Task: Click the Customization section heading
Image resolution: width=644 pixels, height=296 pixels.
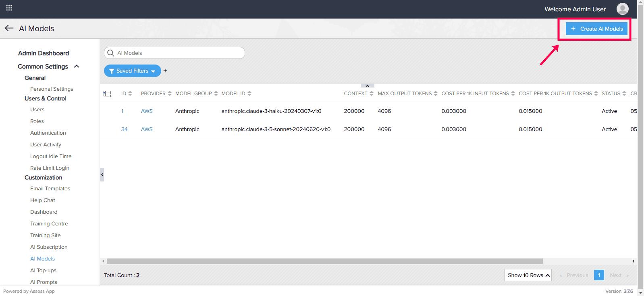Action: click(43, 177)
